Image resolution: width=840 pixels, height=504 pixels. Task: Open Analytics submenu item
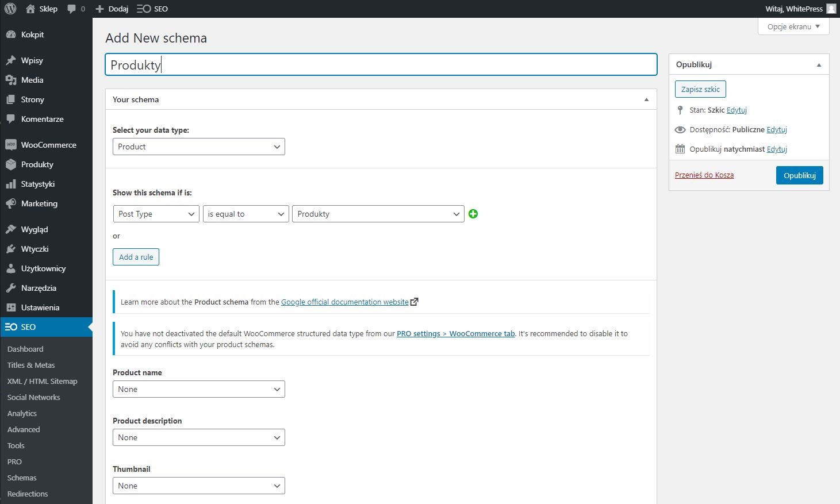(22, 413)
